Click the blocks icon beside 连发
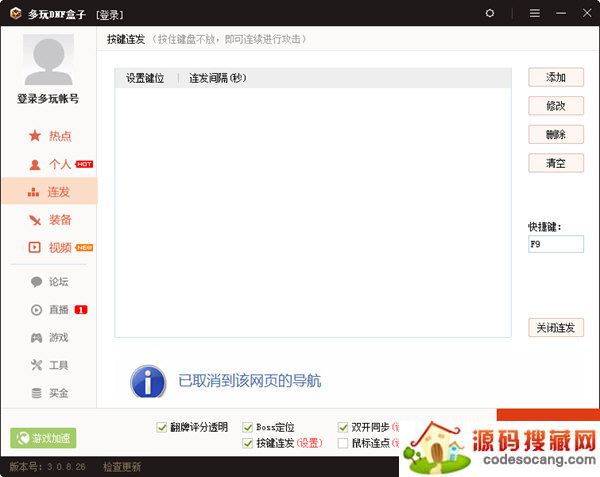 click(x=33, y=192)
